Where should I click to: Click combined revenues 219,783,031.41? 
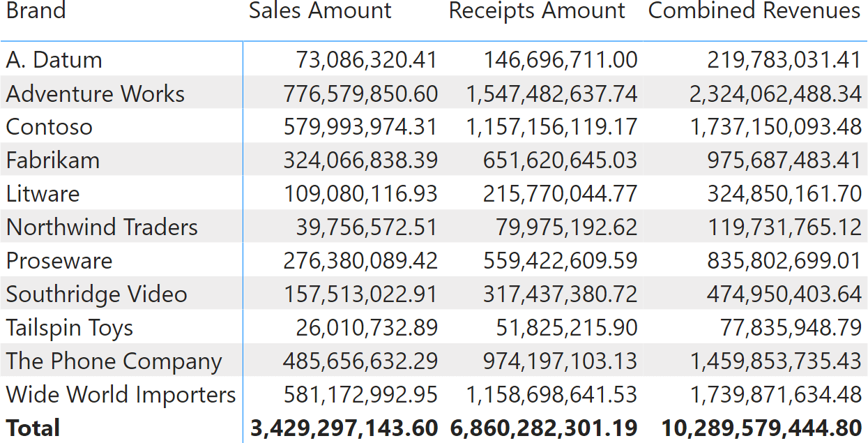coord(784,60)
